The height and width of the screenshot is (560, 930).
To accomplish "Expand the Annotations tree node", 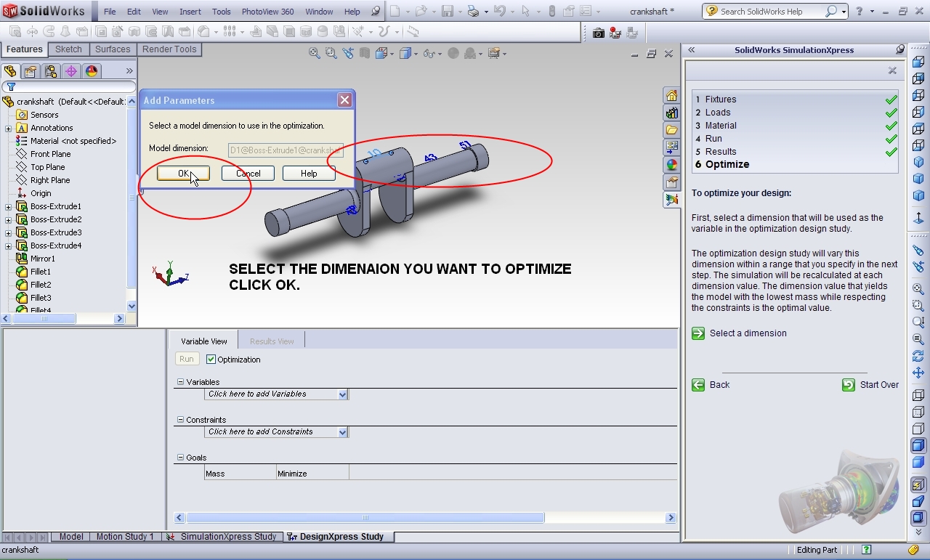I will coord(9,129).
